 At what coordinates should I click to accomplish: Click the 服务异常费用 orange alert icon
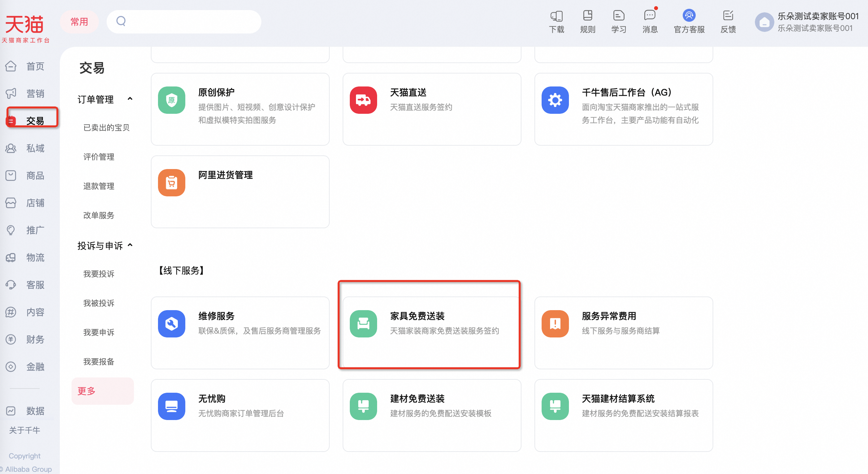tap(555, 324)
